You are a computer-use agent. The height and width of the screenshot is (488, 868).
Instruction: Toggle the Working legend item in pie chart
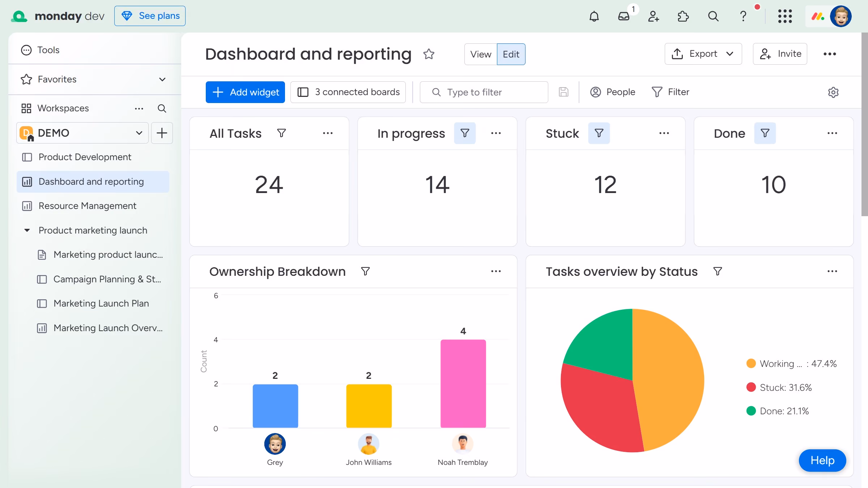[791, 364]
